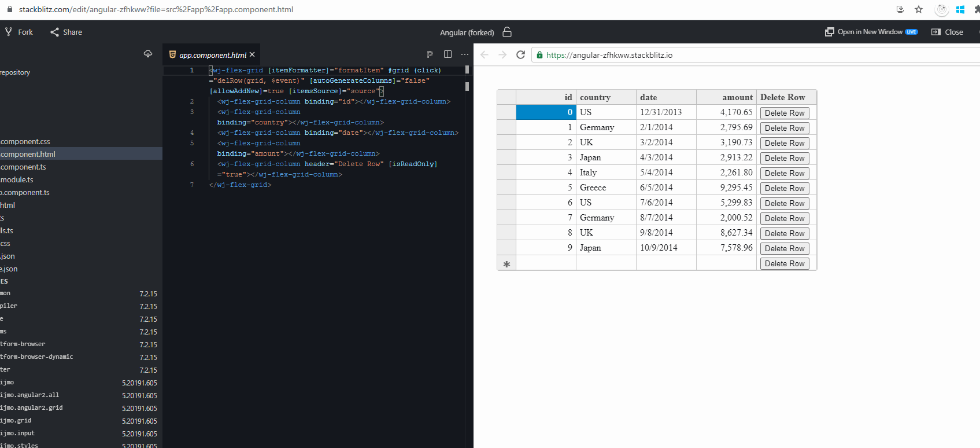The image size is (980, 448).
Task: Click Delete Row for Greece row
Action: click(x=785, y=188)
